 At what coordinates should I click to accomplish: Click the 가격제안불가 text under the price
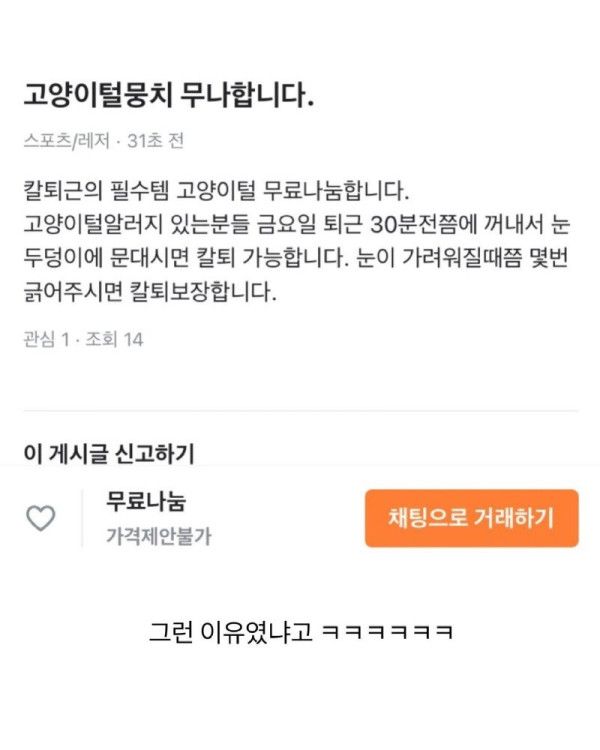click(x=158, y=536)
